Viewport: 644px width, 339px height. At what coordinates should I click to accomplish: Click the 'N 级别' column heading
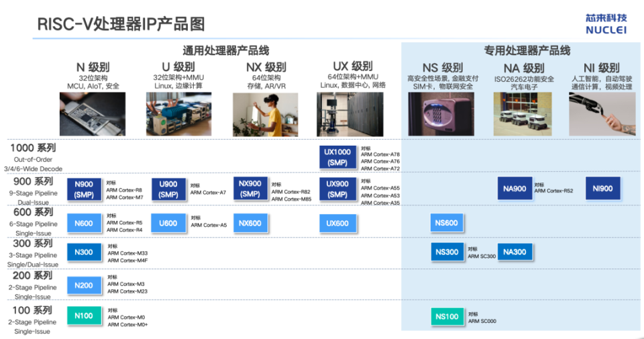pos(93,67)
